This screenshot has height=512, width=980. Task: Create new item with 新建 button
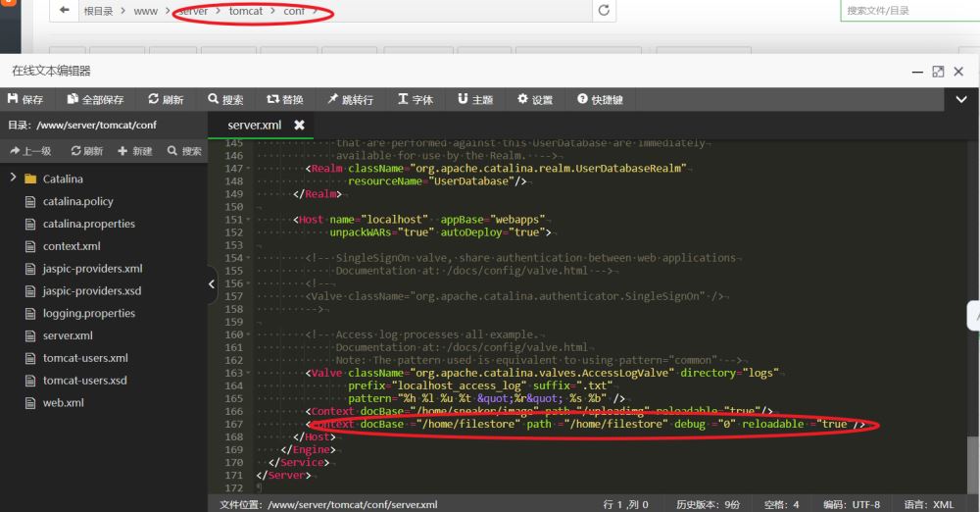click(135, 151)
